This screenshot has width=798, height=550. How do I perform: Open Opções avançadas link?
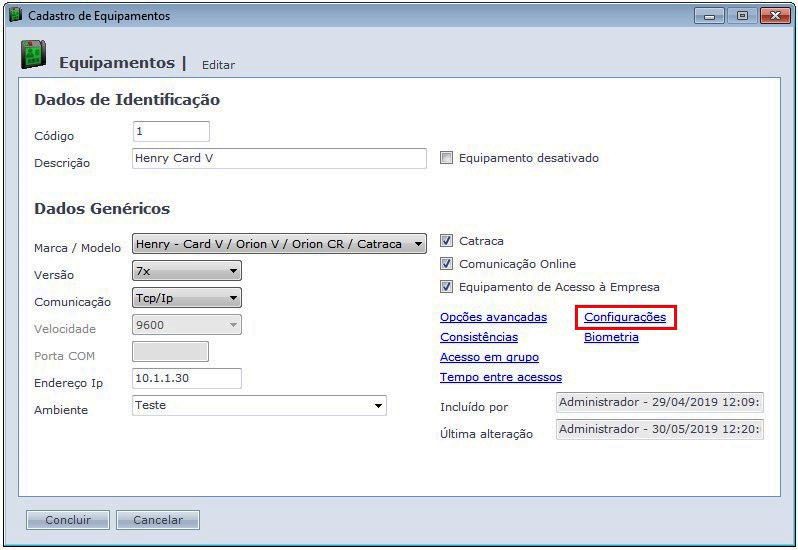pos(493,317)
